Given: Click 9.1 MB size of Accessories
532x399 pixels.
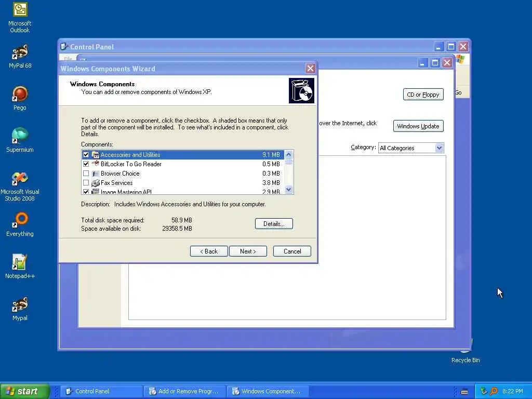Looking at the screenshot, I should pyautogui.click(x=271, y=155).
